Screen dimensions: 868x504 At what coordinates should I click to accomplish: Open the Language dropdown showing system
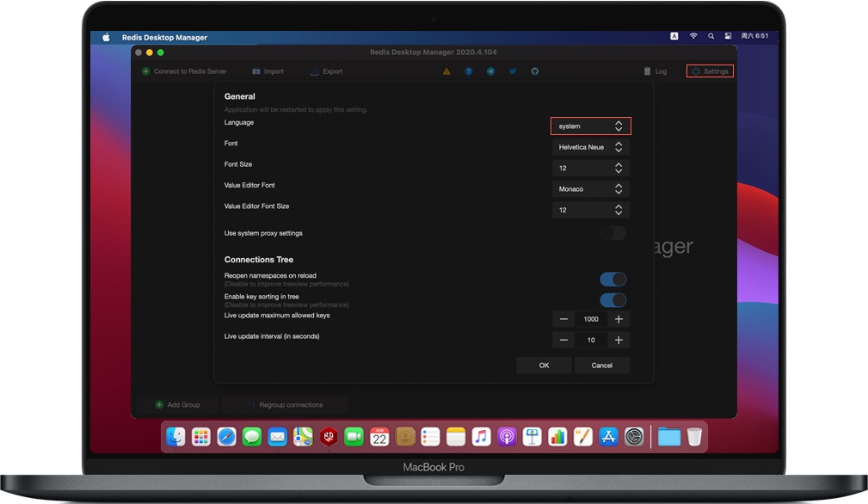(590, 126)
